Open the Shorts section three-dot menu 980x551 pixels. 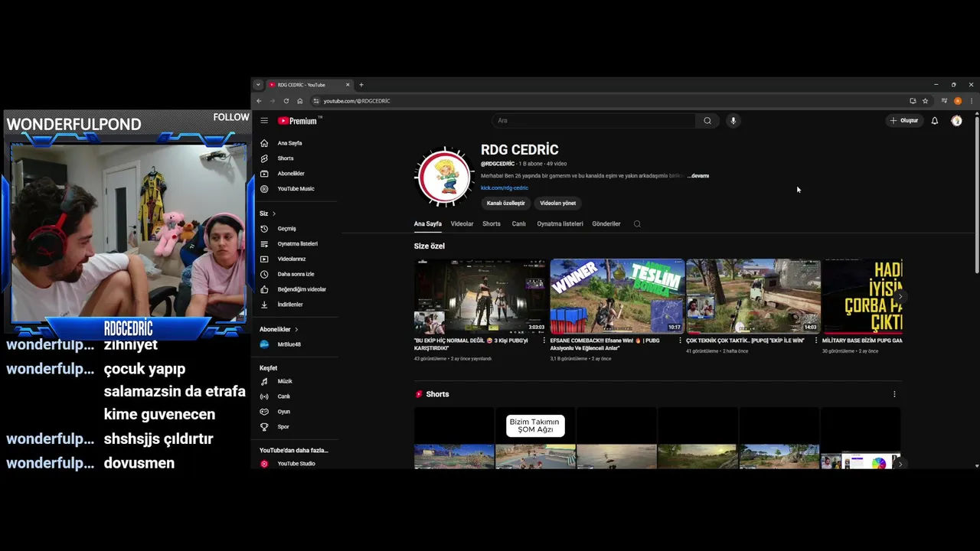(x=894, y=394)
